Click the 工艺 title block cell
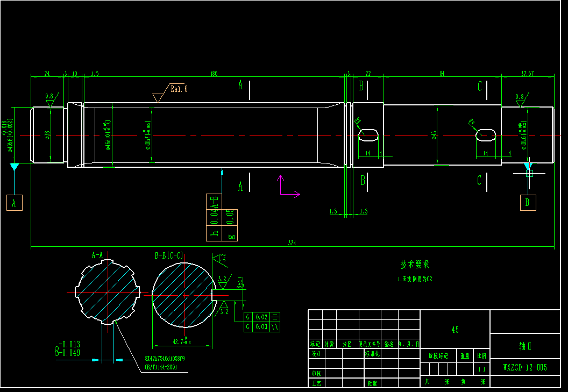 pyautogui.click(x=317, y=382)
